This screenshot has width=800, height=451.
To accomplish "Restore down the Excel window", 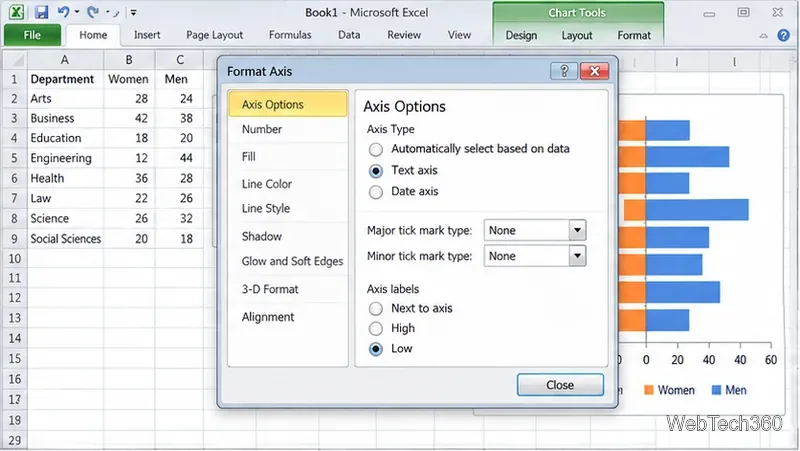I will pyautogui.click(x=743, y=12).
